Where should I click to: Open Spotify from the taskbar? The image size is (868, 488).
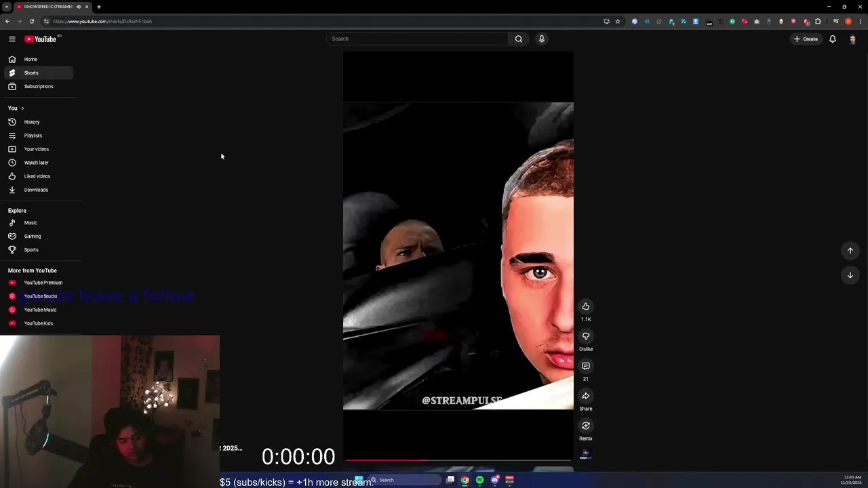tap(480, 480)
